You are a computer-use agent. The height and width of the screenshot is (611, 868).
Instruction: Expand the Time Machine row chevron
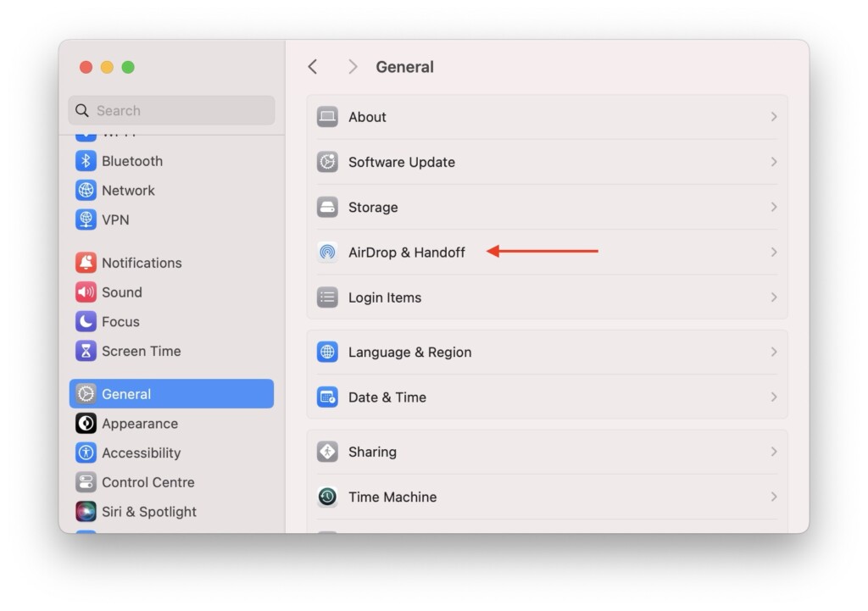(x=774, y=497)
